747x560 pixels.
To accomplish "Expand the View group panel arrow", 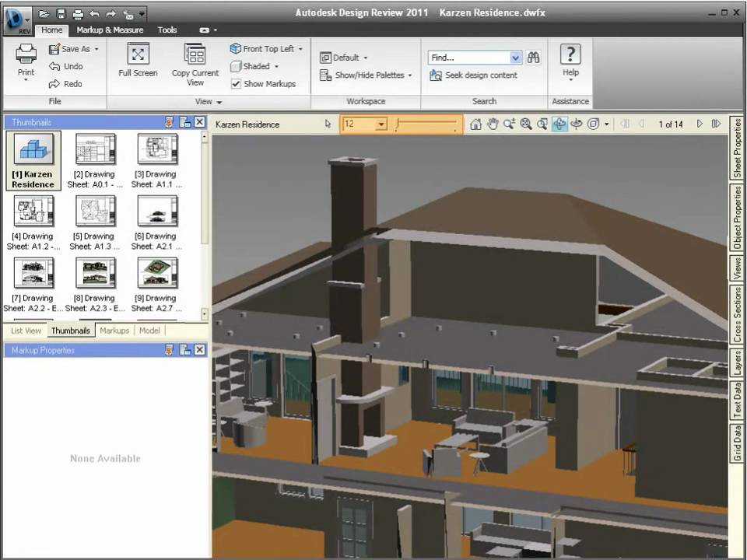I will [x=219, y=102].
